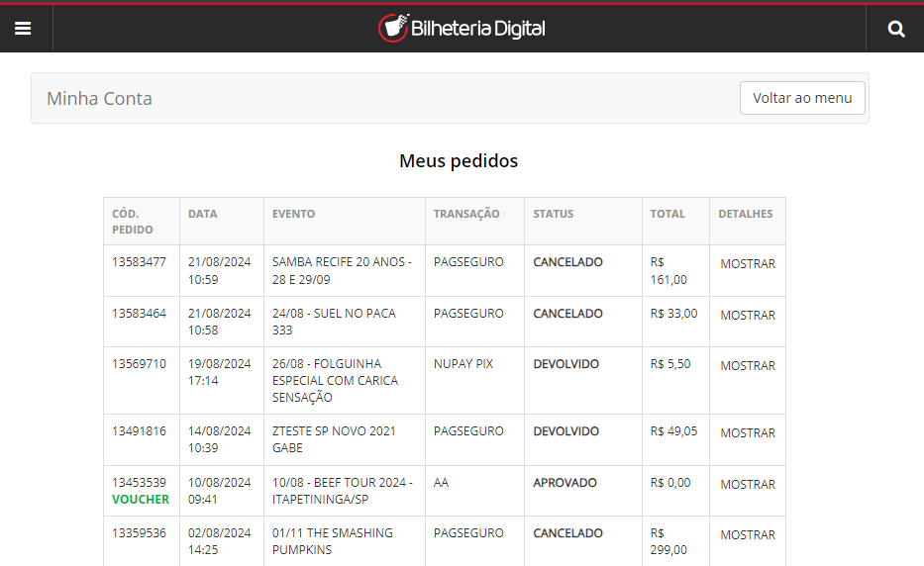
Task: Select order code 13359536
Action: (139, 533)
